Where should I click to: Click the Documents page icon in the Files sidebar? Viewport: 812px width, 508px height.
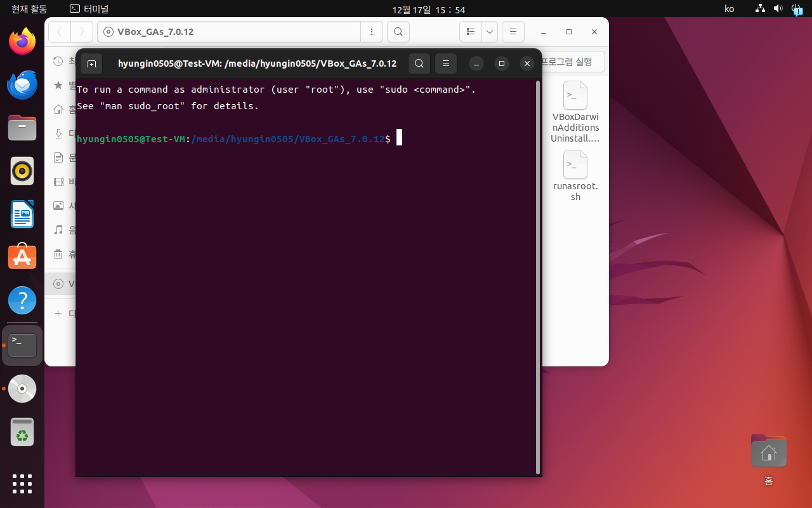pos(58,157)
